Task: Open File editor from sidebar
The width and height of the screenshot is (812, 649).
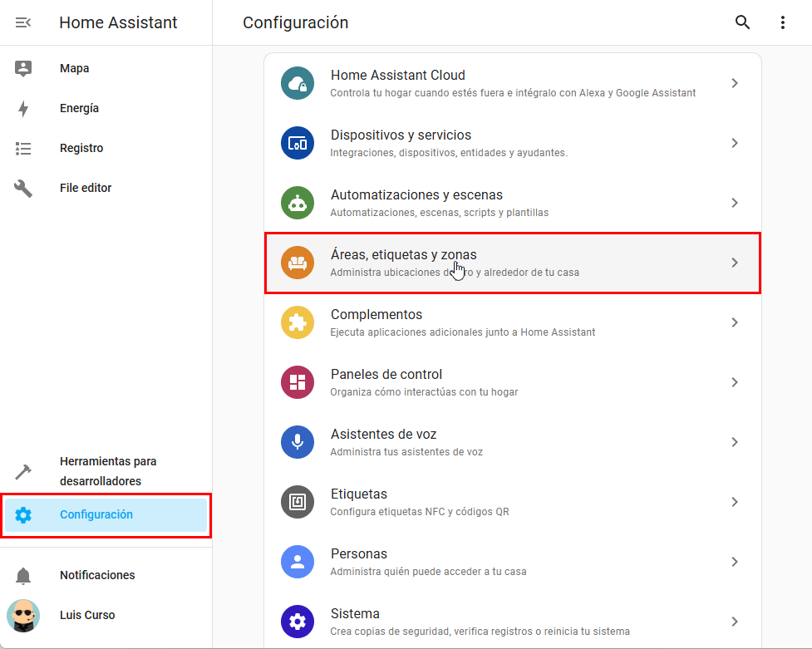Action: pos(85,188)
